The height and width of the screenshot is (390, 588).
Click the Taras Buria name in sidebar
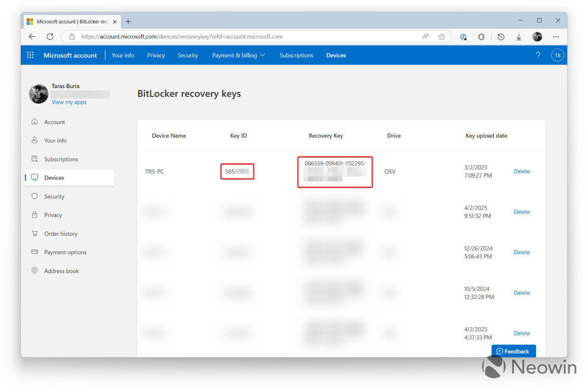(x=65, y=86)
